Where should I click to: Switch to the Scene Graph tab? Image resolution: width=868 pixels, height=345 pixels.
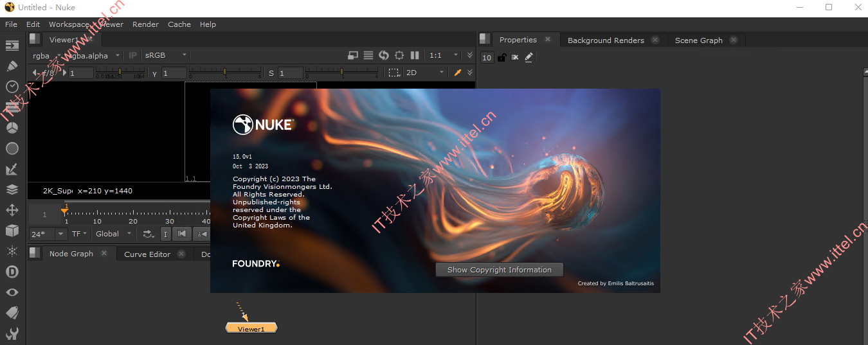click(699, 40)
